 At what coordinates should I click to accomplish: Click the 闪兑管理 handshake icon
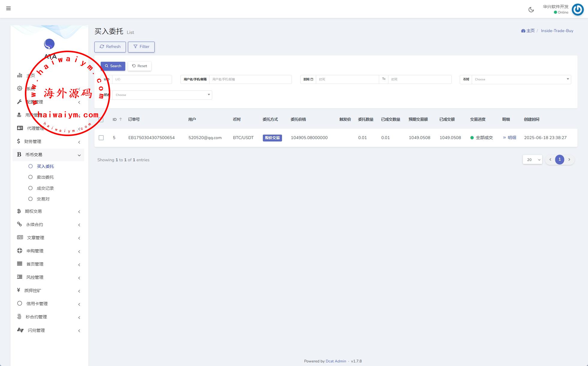pos(20,330)
